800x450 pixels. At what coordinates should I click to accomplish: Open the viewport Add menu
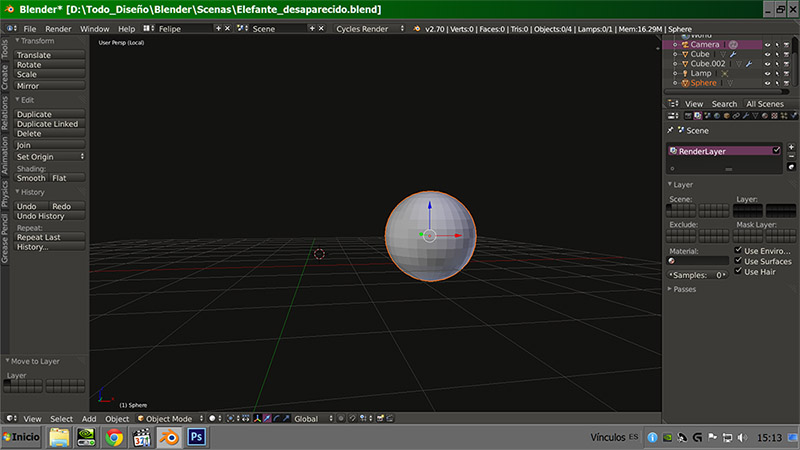point(89,418)
